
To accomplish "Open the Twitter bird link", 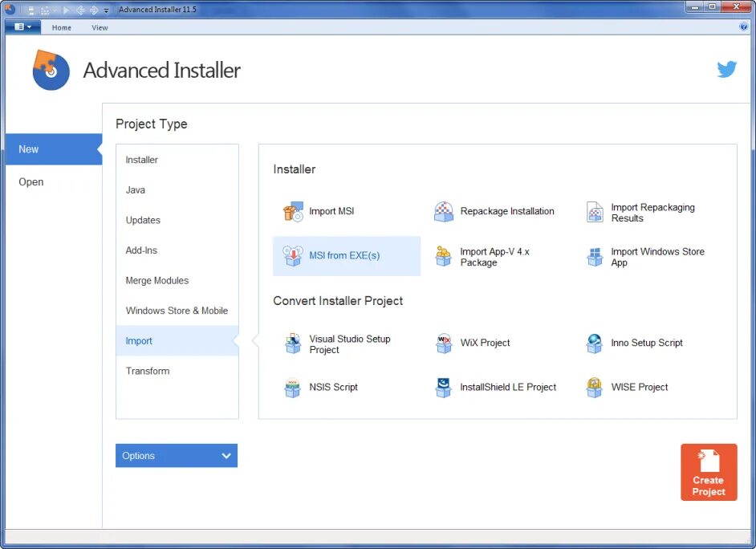I will pos(726,69).
